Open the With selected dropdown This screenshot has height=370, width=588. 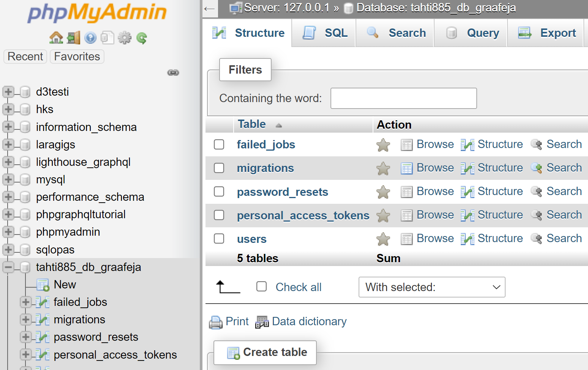point(432,287)
